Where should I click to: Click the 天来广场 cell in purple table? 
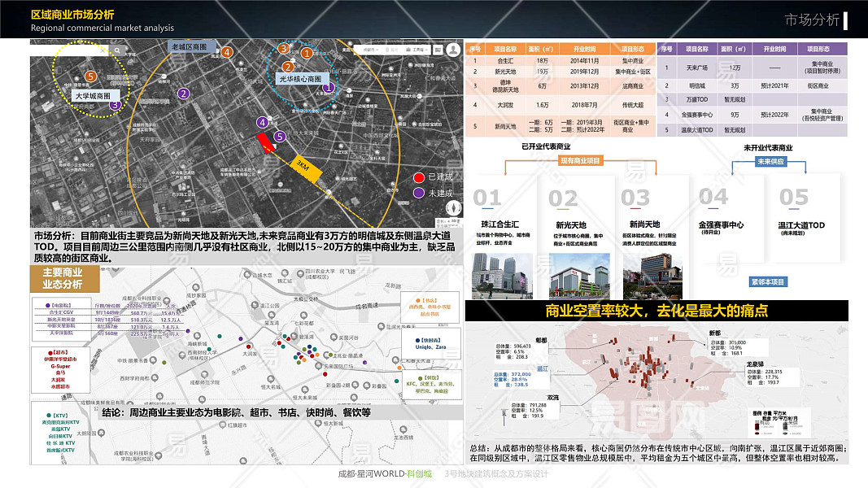click(x=697, y=68)
